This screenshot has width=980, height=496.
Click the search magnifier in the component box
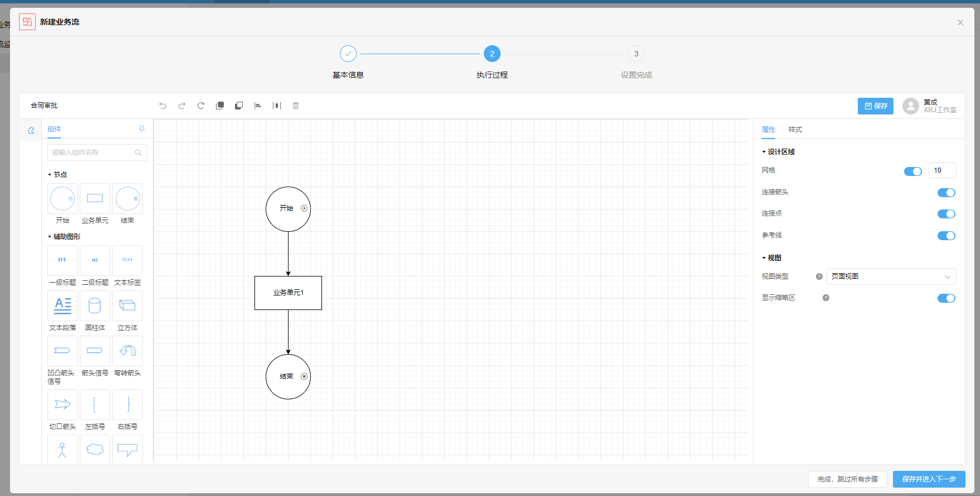tap(138, 152)
